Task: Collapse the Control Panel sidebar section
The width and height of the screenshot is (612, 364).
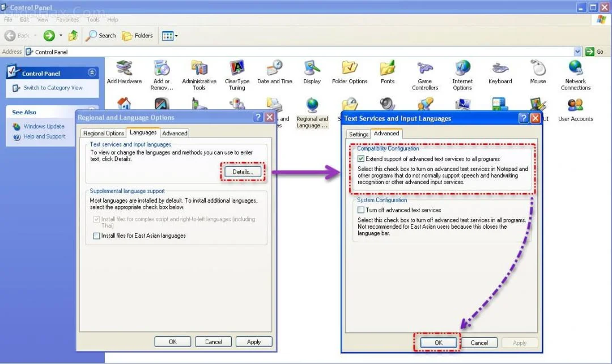Action: pyautogui.click(x=92, y=73)
